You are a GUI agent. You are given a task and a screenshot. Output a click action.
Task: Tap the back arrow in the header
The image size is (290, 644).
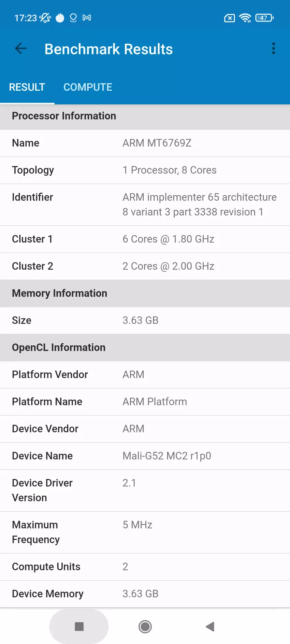click(x=21, y=49)
